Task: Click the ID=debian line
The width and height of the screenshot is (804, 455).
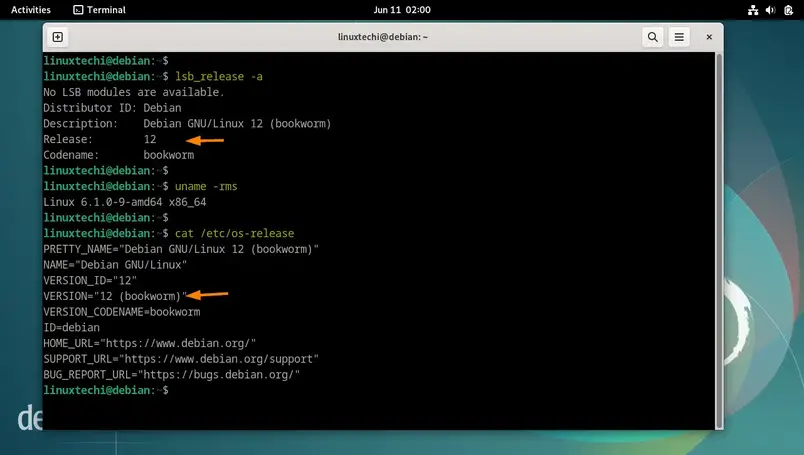Action: (71, 327)
